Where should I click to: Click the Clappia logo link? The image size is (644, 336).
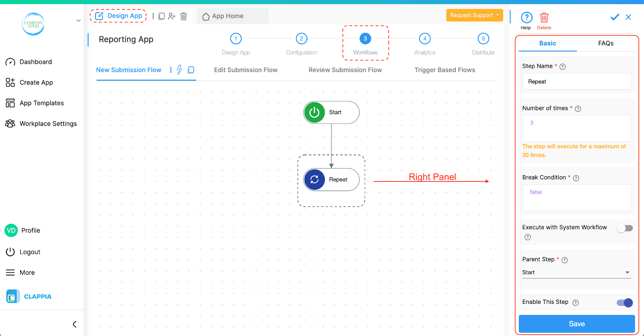29,297
